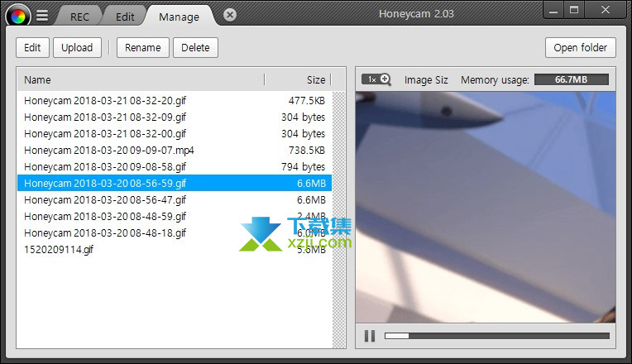Click the 1x zoom magnifier icon

(x=376, y=79)
